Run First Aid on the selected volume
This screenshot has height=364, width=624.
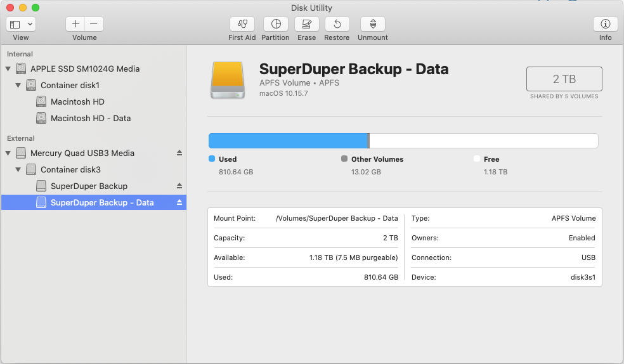[x=242, y=24]
